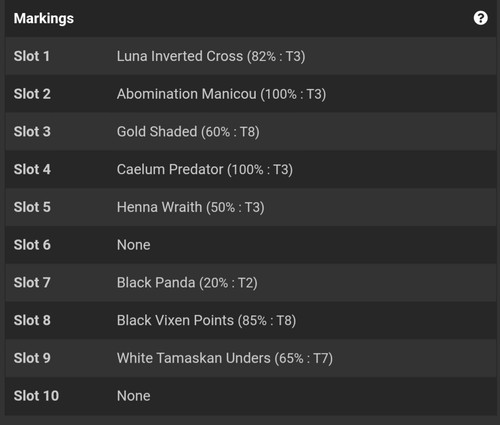Click the Slot 5 label
500x425 pixels.
tap(32, 207)
